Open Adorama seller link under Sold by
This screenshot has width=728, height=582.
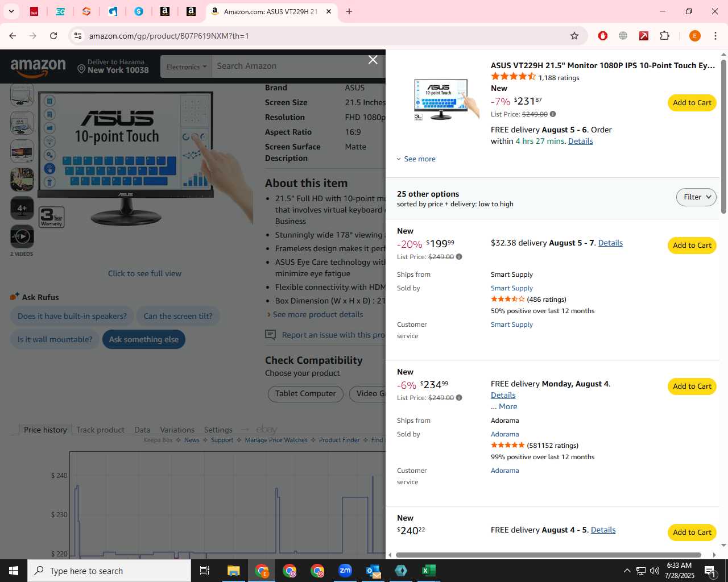(x=505, y=434)
